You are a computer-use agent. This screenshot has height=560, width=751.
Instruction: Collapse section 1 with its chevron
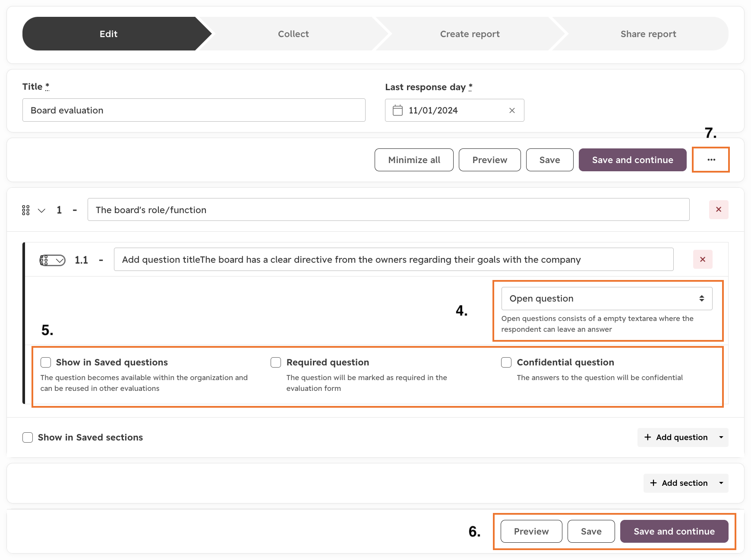coord(41,211)
